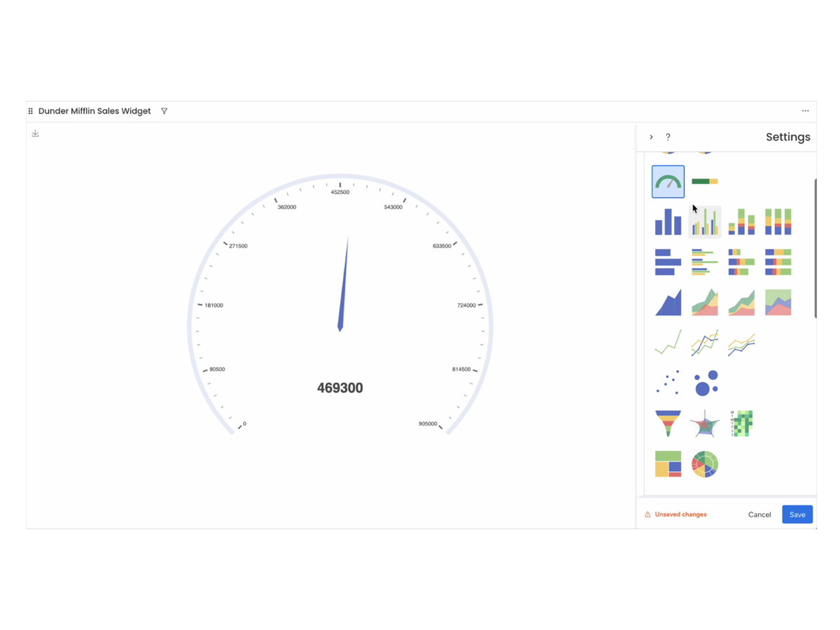The image size is (840, 630).
Task: Switch to the bubble chart type
Action: click(x=705, y=381)
